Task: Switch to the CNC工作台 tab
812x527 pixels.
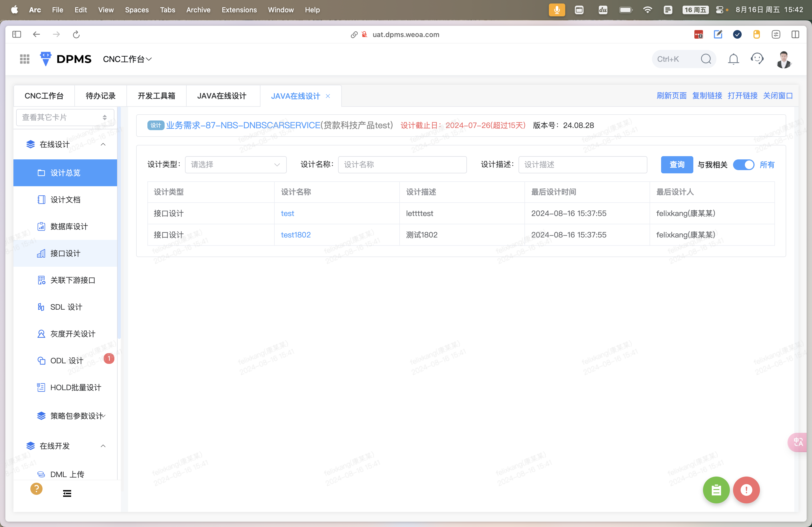Action: [44, 96]
